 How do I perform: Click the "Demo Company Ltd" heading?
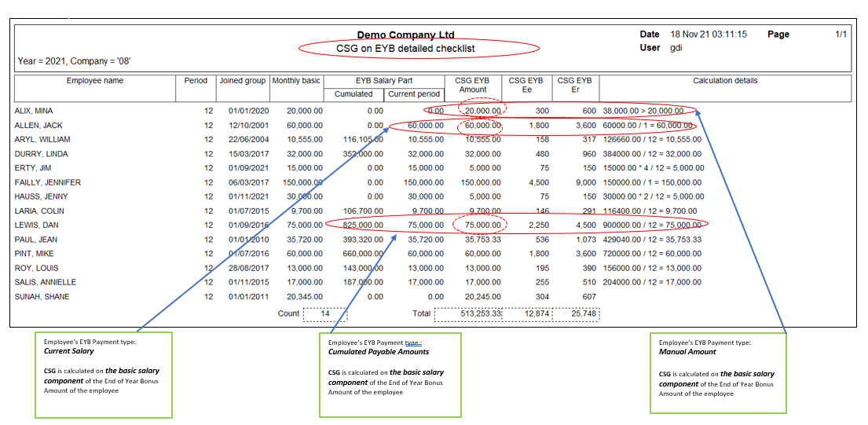tap(405, 35)
